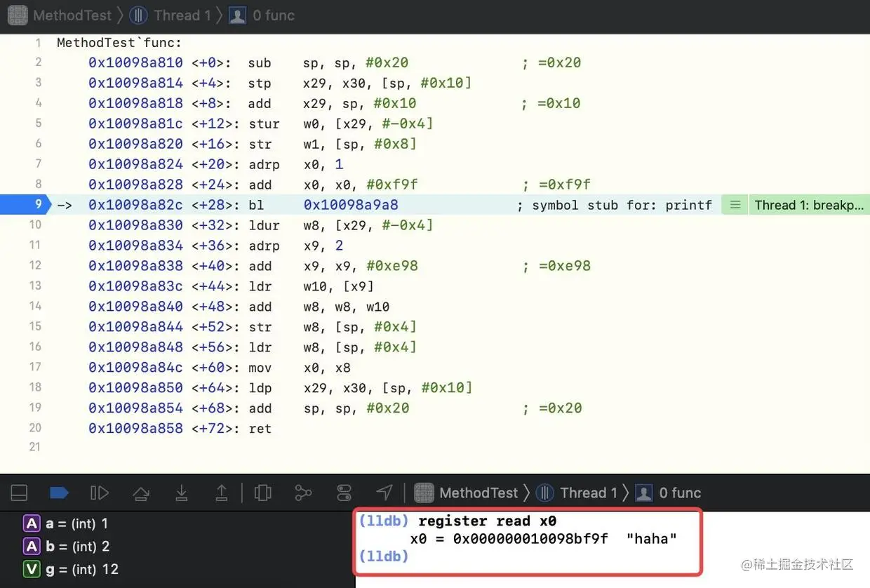The width and height of the screenshot is (870, 588).
Task: Click 'register read x0' command in console
Action: tap(487, 521)
